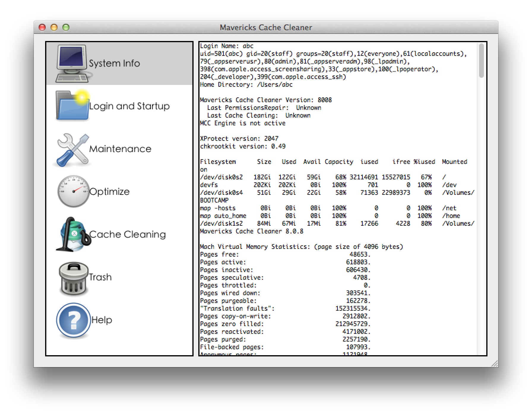
Task: Switch to Cache Cleaning label
Action: click(127, 234)
